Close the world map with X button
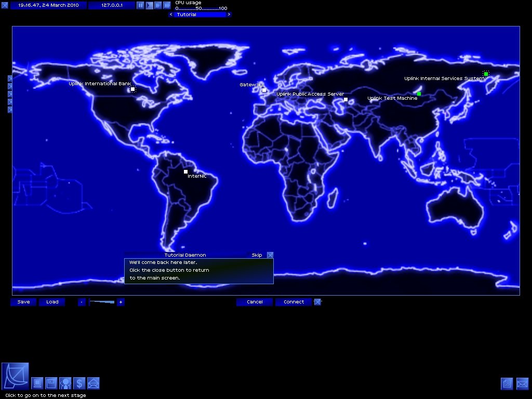 [x=317, y=302]
